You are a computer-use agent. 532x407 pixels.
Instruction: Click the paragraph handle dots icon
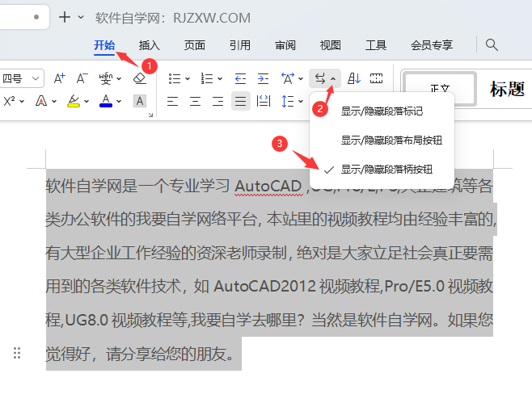click(x=17, y=353)
